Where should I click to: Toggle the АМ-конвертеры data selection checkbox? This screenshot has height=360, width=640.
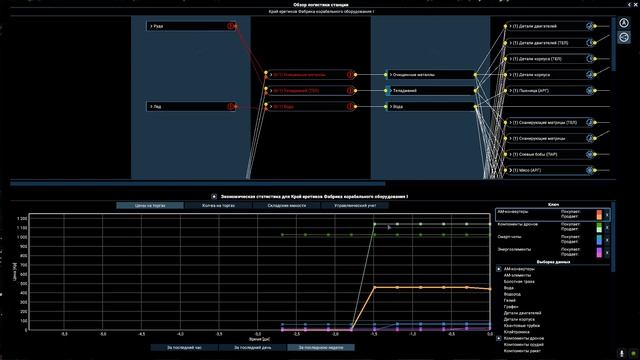(499, 269)
